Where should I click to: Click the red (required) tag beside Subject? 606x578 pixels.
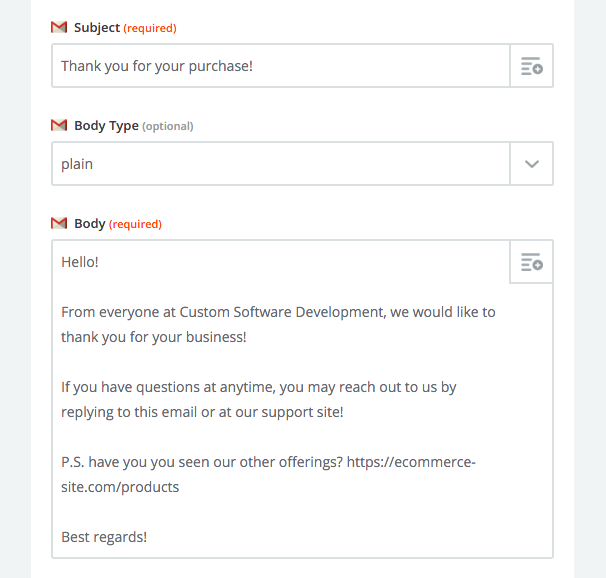[150, 28]
